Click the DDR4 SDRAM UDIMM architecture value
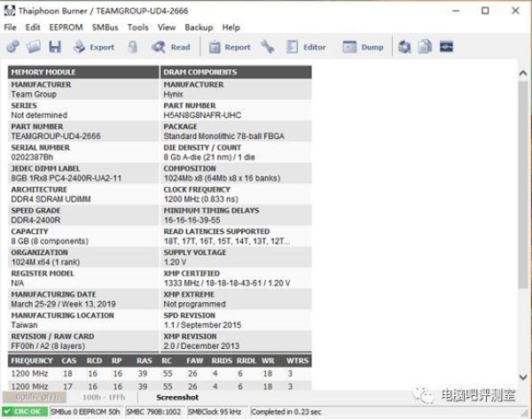Screen dimensions: 532x419 click(51, 199)
